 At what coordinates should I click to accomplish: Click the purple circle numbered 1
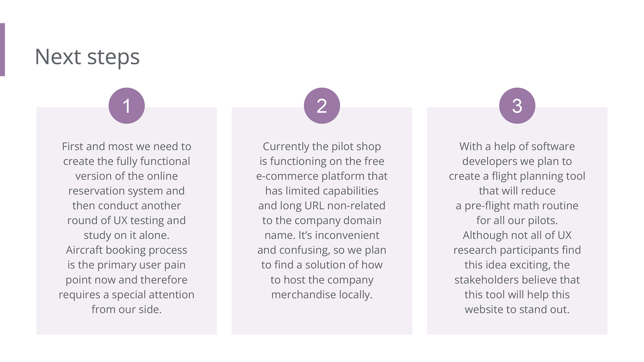coord(126,106)
